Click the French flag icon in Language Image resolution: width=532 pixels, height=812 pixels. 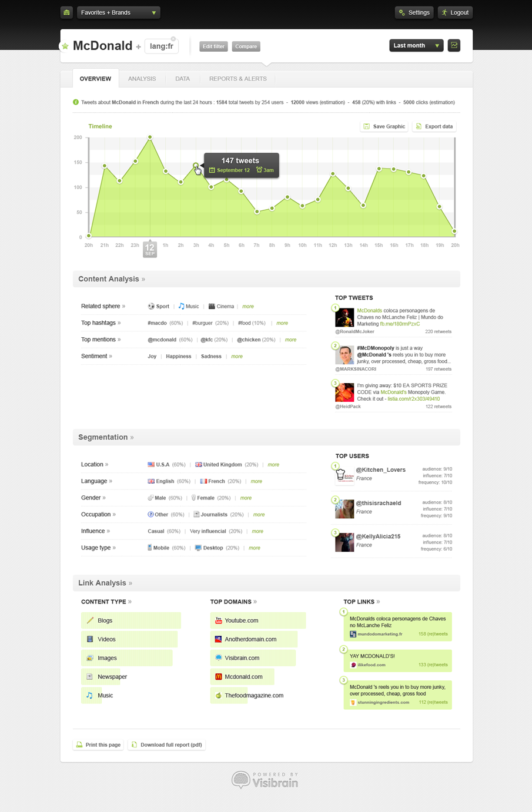coord(203,481)
